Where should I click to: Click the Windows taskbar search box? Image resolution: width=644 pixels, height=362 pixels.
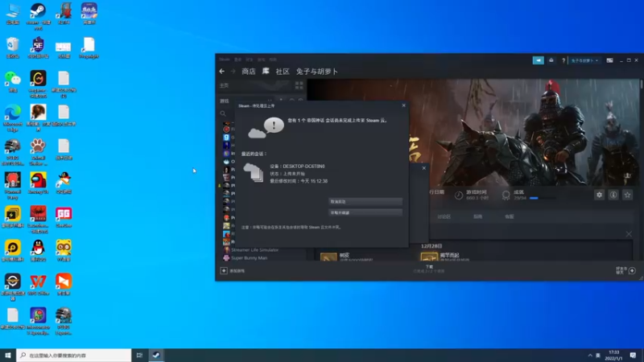pos(74,356)
